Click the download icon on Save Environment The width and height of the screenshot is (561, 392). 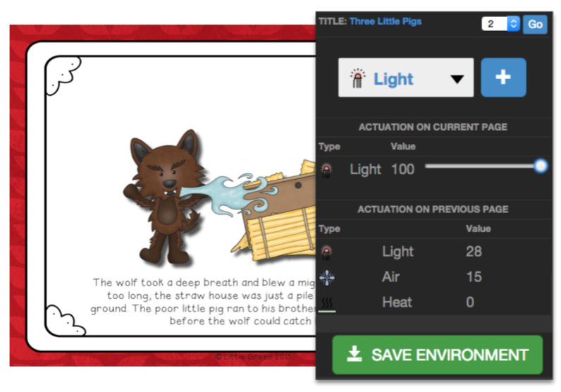point(355,354)
